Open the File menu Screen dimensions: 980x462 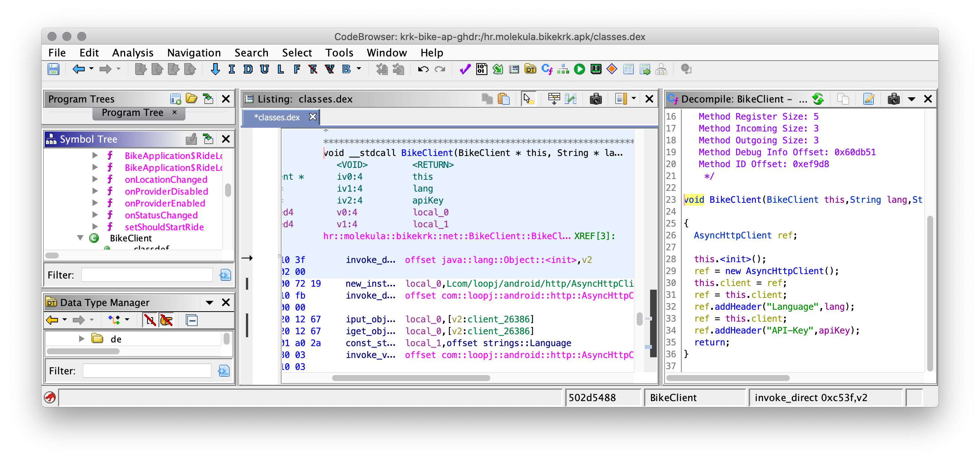[x=57, y=52]
